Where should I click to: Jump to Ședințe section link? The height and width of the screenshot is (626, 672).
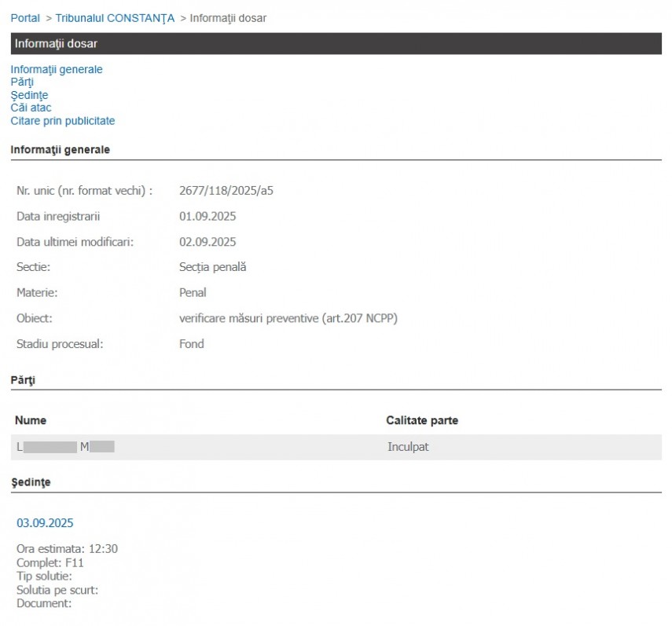pos(29,95)
